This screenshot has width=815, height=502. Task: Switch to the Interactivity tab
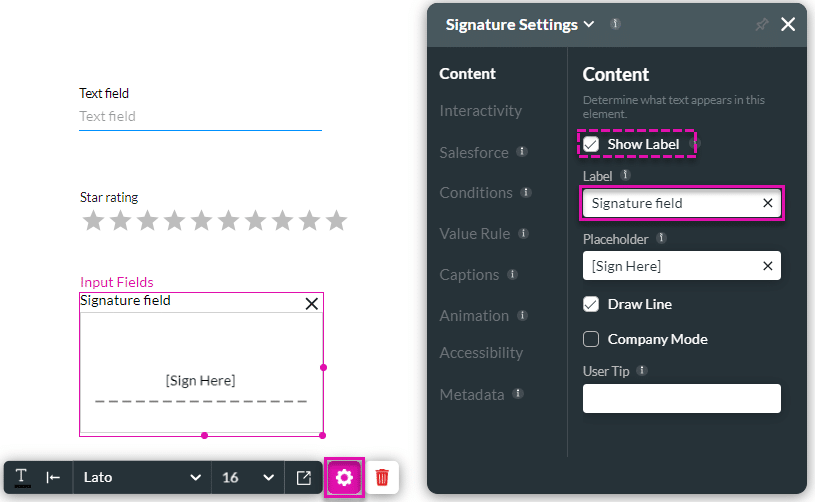point(480,111)
